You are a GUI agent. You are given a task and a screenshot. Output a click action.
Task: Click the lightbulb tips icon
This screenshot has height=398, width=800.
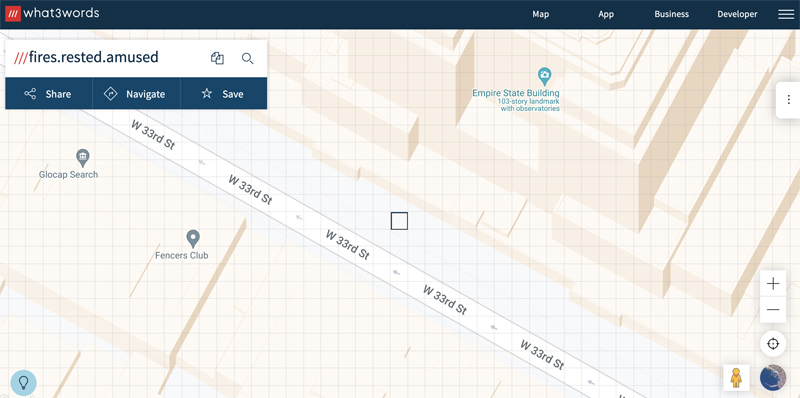coord(23,383)
